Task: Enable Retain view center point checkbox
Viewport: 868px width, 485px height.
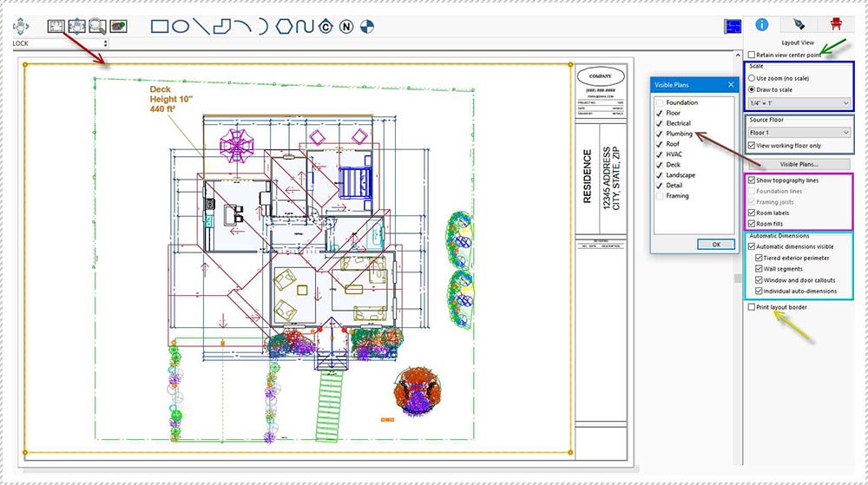Action: tap(752, 55)
